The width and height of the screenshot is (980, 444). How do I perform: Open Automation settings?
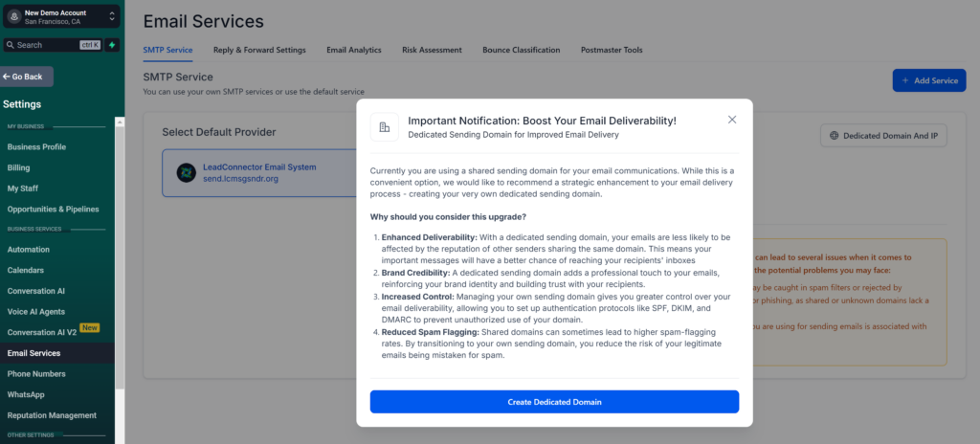28,250
